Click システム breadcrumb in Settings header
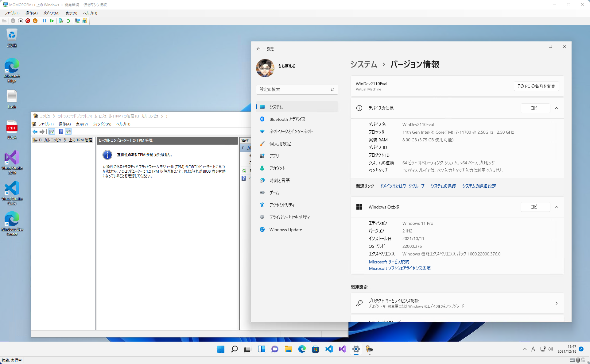 coord(364,64)
